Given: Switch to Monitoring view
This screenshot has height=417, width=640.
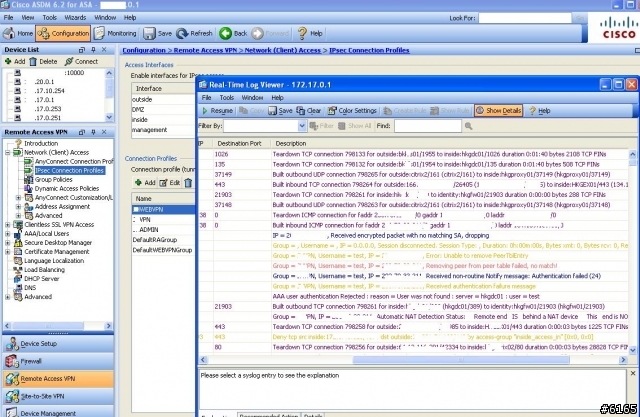Looking at the screenshot, I should tap(116, 33).
